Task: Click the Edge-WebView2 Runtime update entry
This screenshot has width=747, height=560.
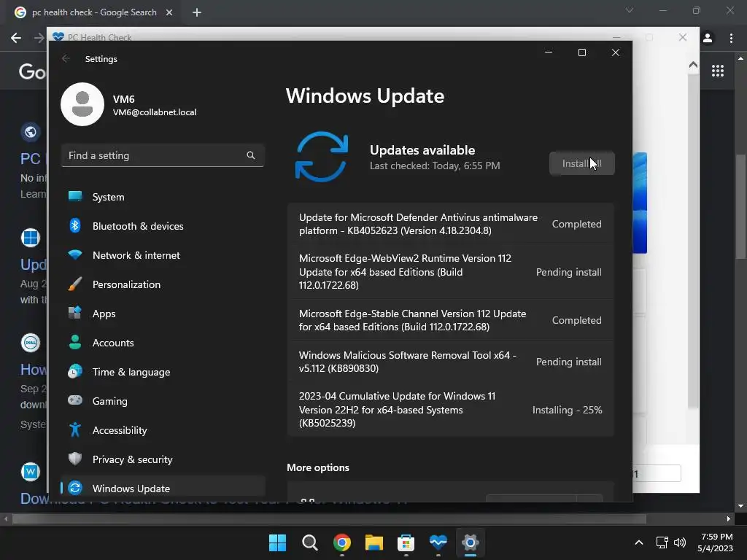Action: coord(450,272)
